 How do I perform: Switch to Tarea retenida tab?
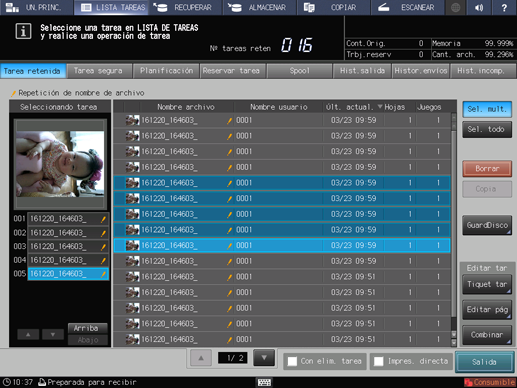tap(33, 71)
